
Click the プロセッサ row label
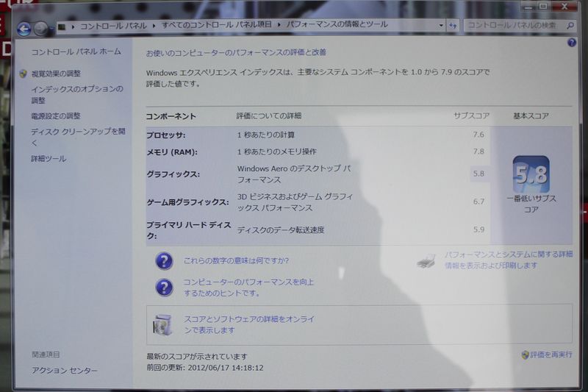pos(166,135)
